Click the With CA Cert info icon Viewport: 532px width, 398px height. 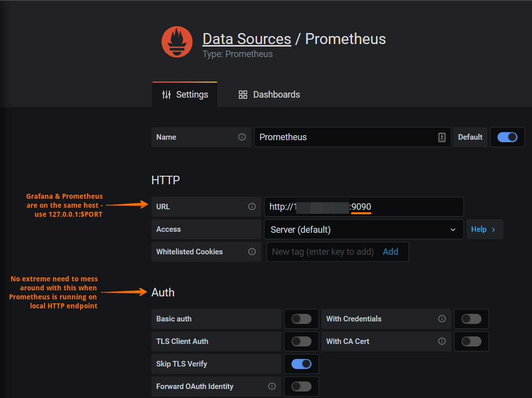(x=442, y=341)
